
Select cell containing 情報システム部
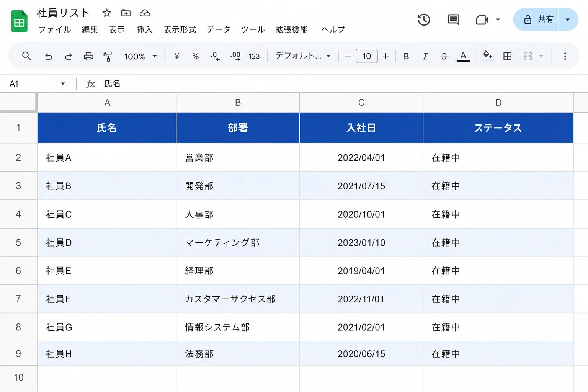238,327
